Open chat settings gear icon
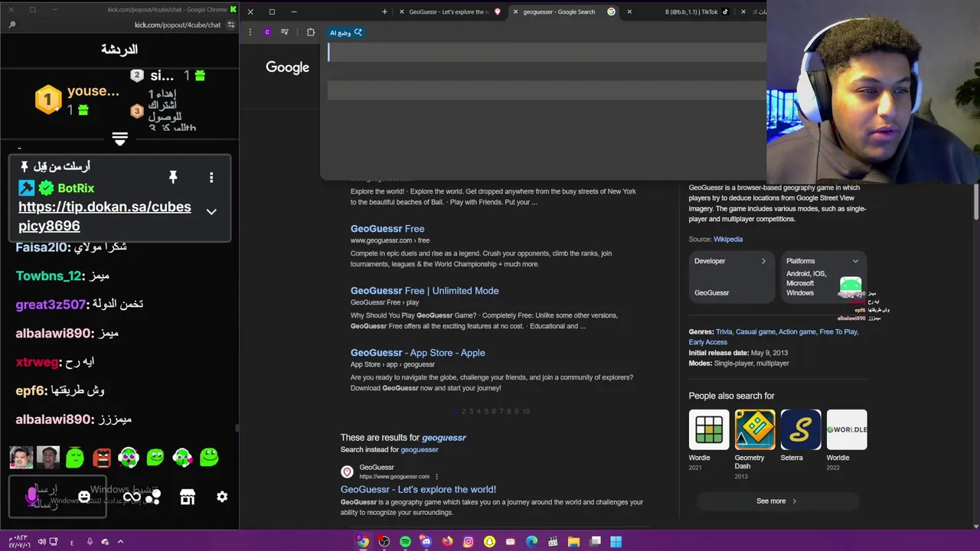Screen dimensions: 980x551 click(222, 497)
